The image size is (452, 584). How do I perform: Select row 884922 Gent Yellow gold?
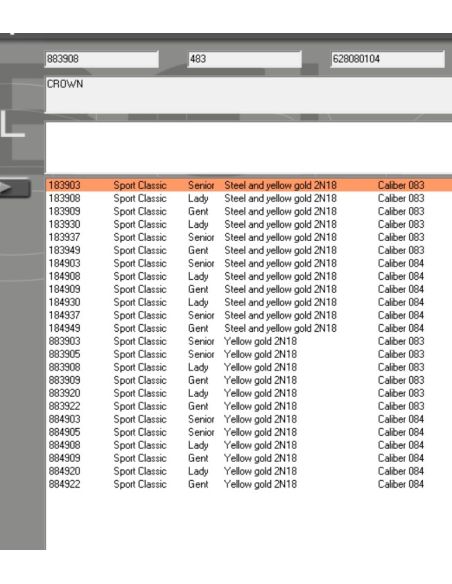coord(249,484)
